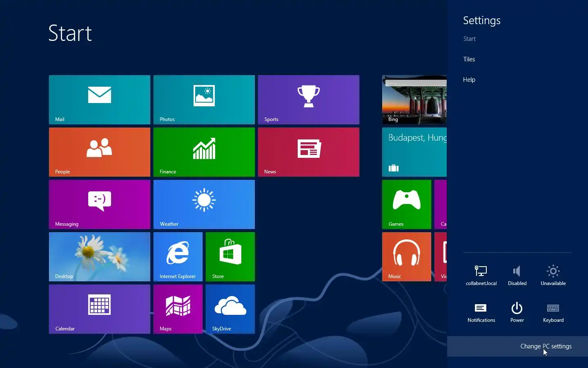This screenshot has height=368, width=588.
Task: Open the Store tile
Action: 230,257
